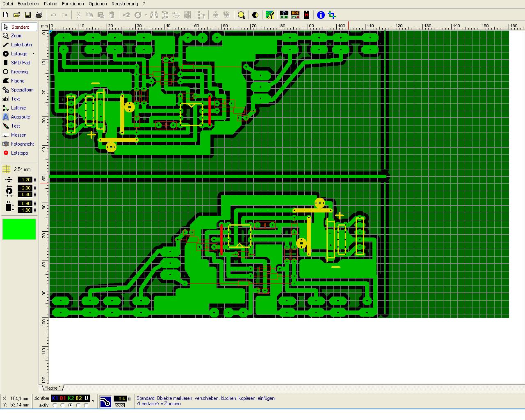Open a file with the folder icon
This screenshot has width=525, height=420.
[17, 15]
